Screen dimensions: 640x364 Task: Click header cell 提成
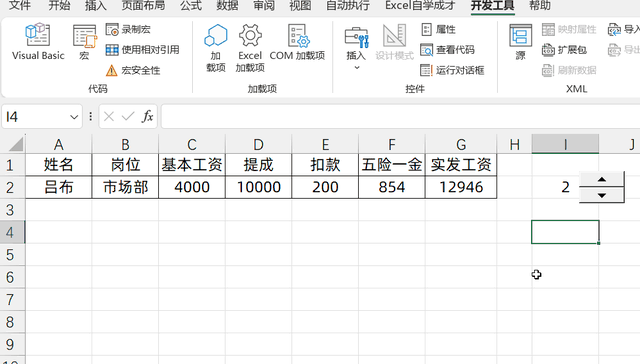pyautogui.click(x=258, y=165)
